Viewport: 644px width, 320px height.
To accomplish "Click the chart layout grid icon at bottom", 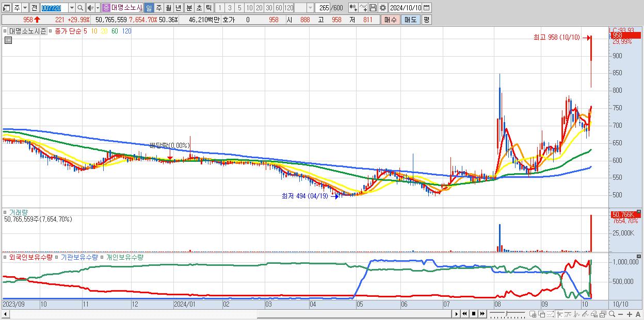I will pos(533,314).
